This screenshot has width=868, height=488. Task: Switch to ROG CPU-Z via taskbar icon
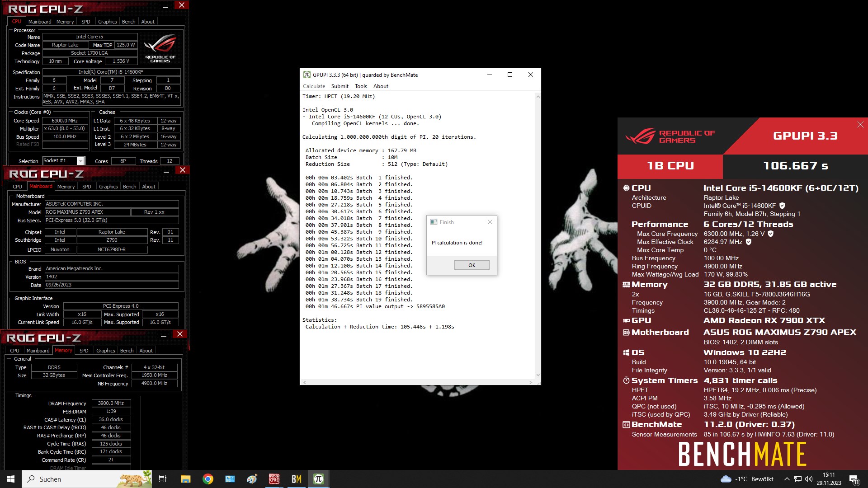coord(274,479)
